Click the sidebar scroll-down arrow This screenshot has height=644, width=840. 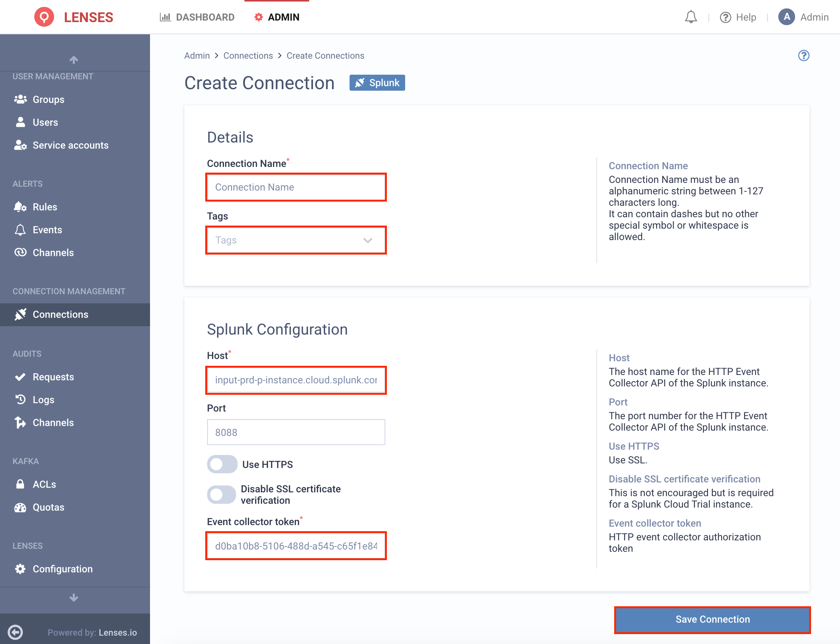click(x=74, y=598)
